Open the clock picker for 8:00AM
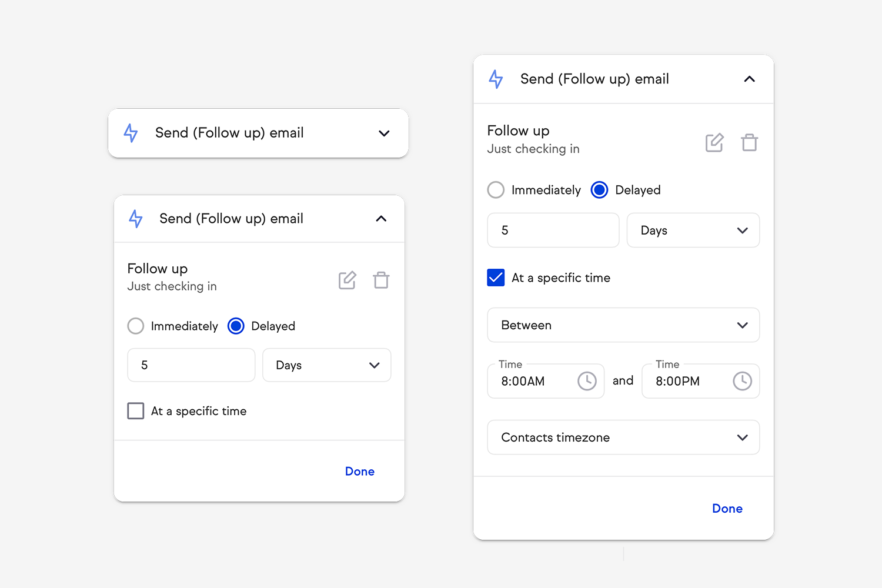Screen dimensions: 882x588 (587, 381)
